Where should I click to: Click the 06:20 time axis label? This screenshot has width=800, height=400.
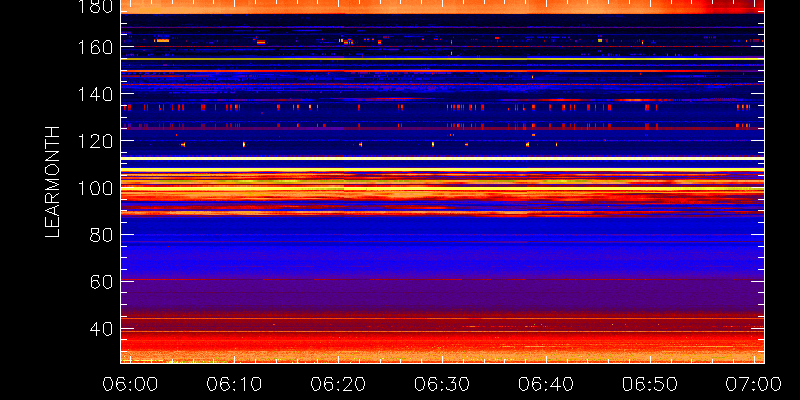pos(338,384)
